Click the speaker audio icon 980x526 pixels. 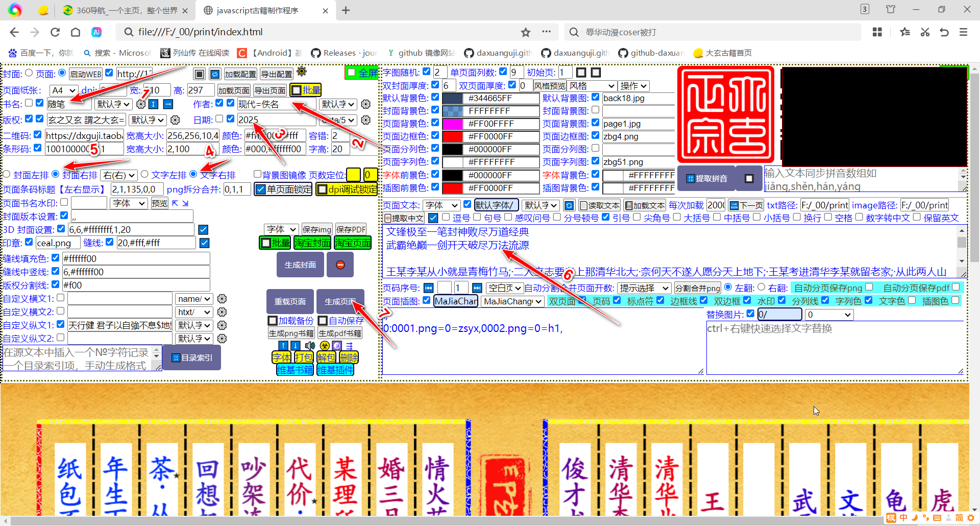click(x=310, y=345)
